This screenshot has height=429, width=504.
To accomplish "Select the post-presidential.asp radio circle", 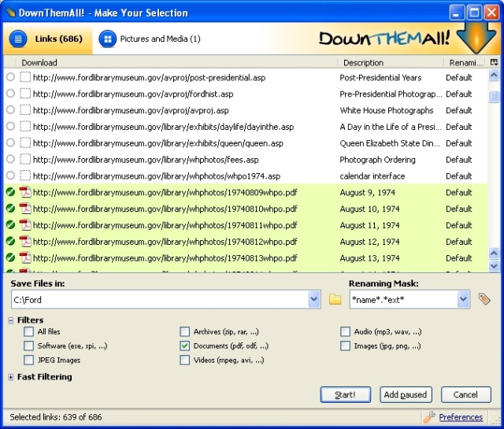I will point(10,77).
